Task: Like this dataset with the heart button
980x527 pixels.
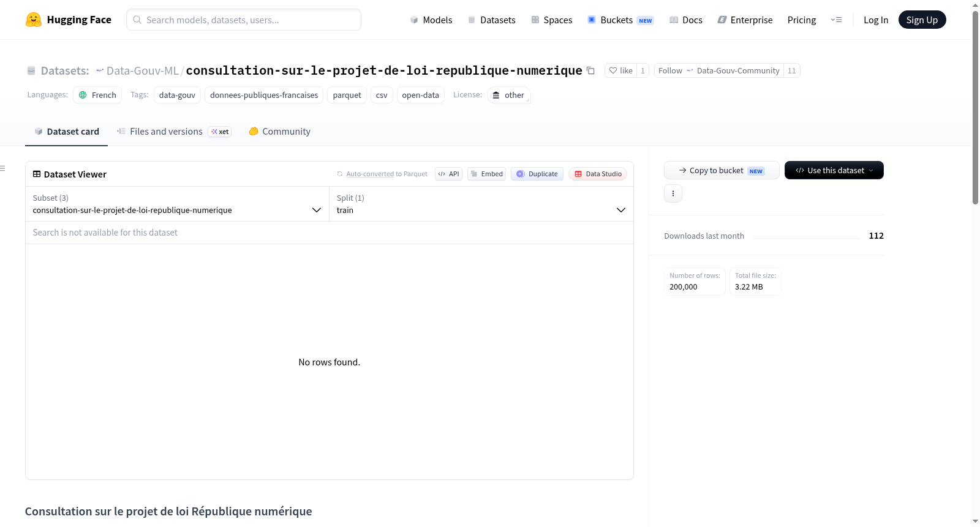Action: [620, 70]
